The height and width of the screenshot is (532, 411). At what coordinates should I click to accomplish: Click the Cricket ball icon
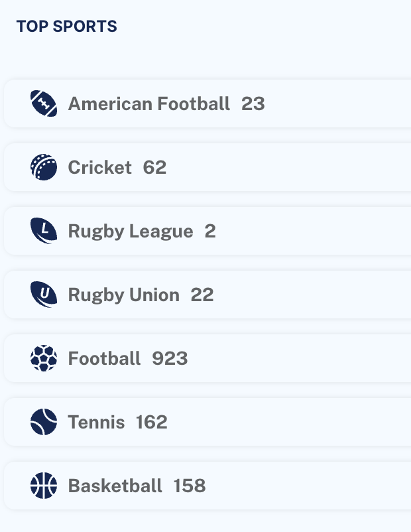pos(44,167)
